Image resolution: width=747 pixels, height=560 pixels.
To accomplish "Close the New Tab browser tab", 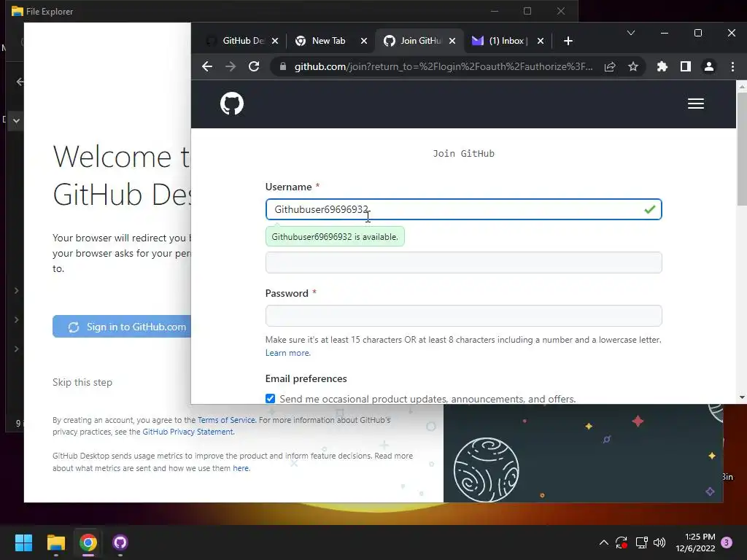I will 364,41.
